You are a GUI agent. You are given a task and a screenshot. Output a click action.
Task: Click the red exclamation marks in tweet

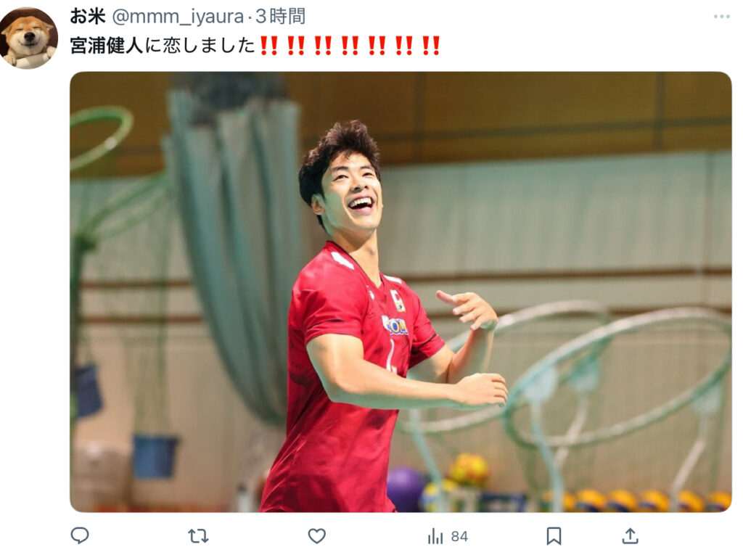point(350,46)
